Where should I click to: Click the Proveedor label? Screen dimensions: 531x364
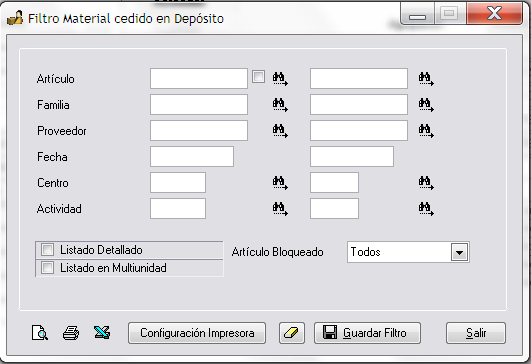click(62, 131)
